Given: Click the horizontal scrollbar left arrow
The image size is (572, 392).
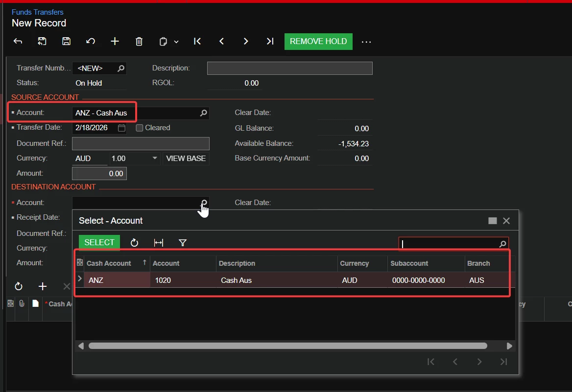Looking at the screenshot, I should click(x=81, y=346).
